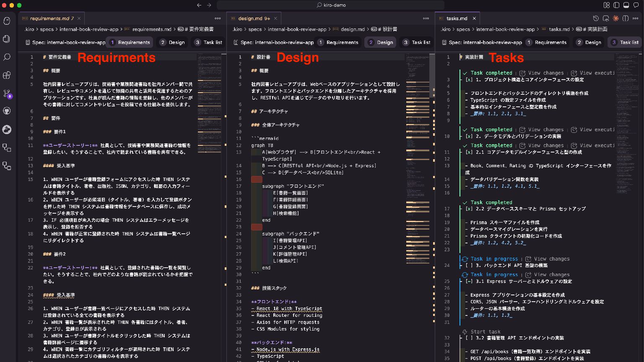Close the tasks.md tab
Viewport: 644px width, 362px height.
pyautogui.click(x=474, y=18)
